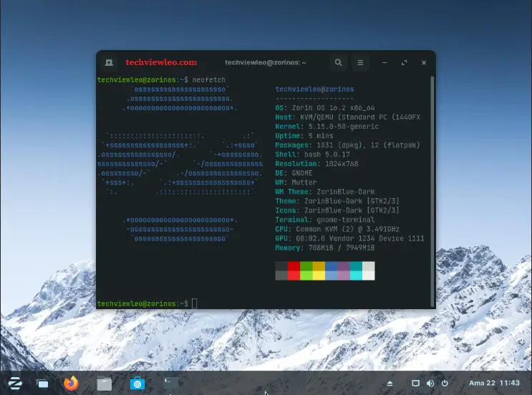Click 'Memory: 708MiB / 7949MiB' line
The width and height of the screenshot is (532, 395).
point(324,248)
